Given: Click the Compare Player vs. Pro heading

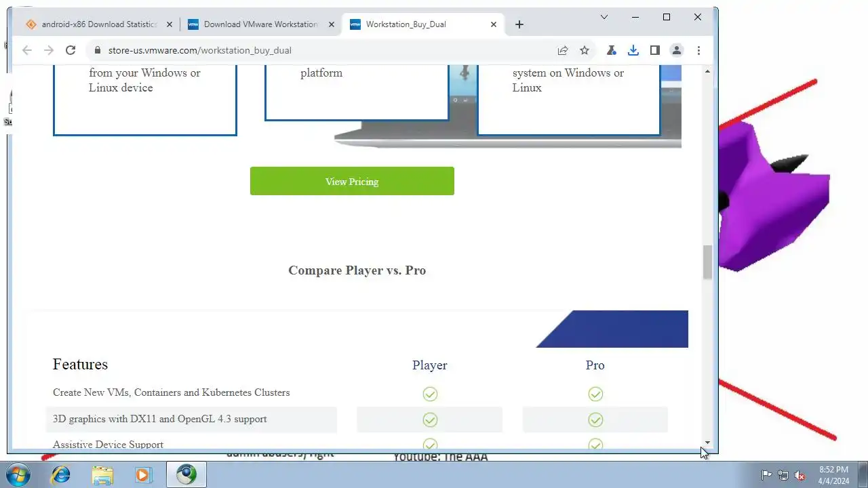Looking at the screenshot, I should tap(357, 270).
